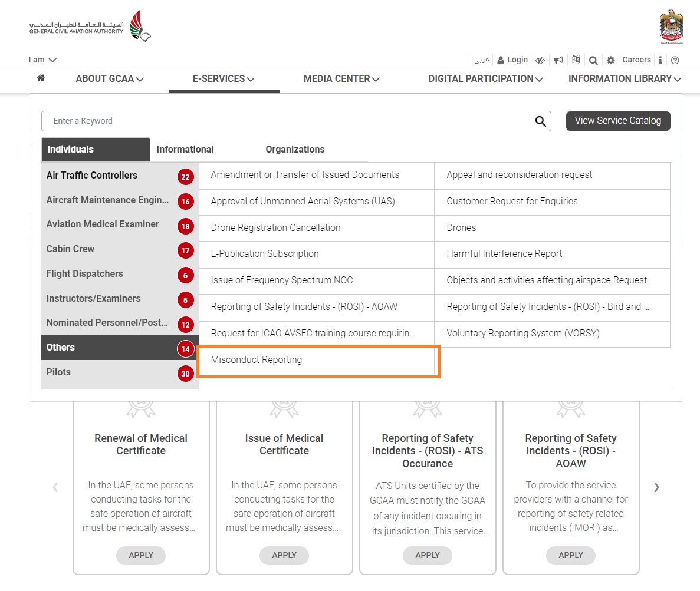Image resolution: width=700 pixels, height=591 pixels.
Task: Switch language to Arabic
Action: tap(482, 60)
